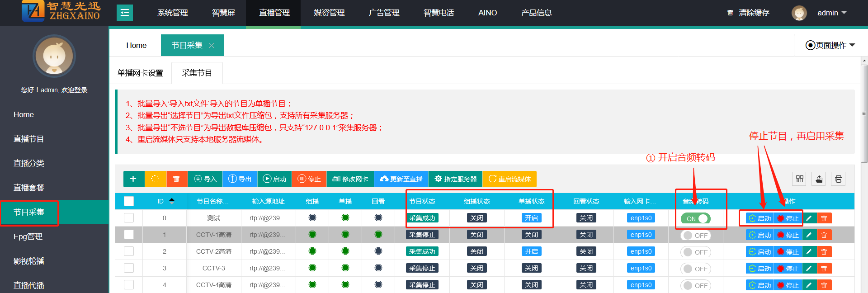Switch to the 单播网卡设置 tab
This screenshot has width=868, height=293.
click(140, 73)
